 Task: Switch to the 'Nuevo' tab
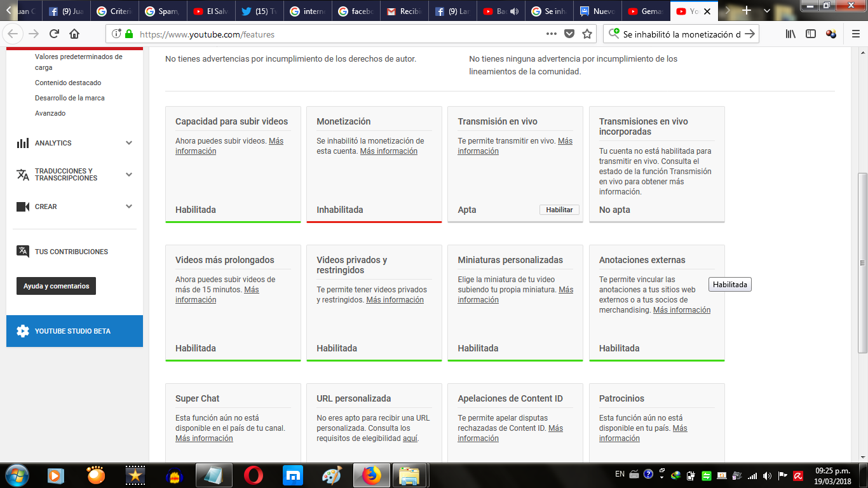596,11
